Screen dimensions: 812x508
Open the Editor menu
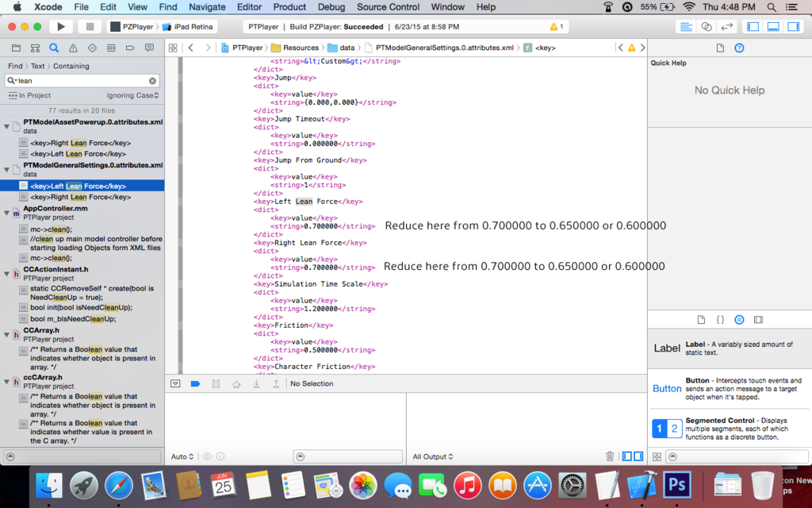pyautogui.click(x=249, y=6)
